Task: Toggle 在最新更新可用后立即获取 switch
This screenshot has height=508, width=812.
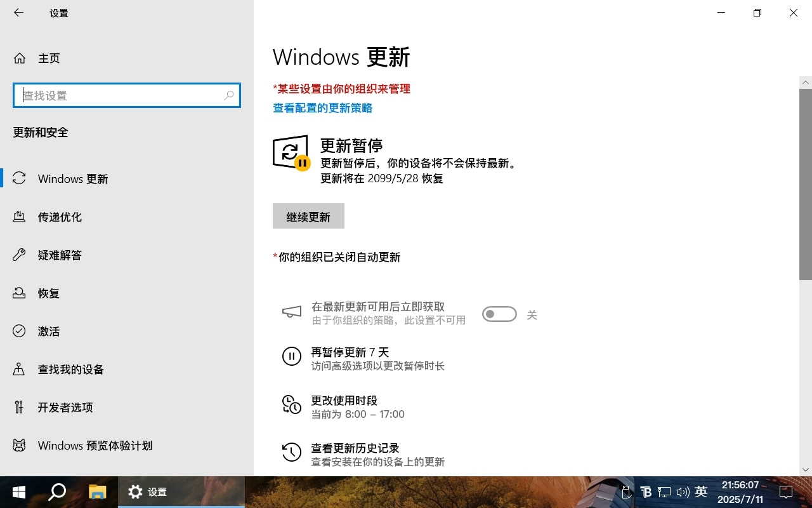Action: coord(499,314)
